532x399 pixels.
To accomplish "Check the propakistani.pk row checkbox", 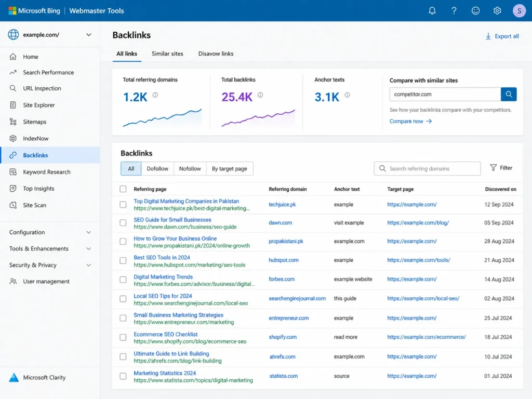I will tap(123, 242).
